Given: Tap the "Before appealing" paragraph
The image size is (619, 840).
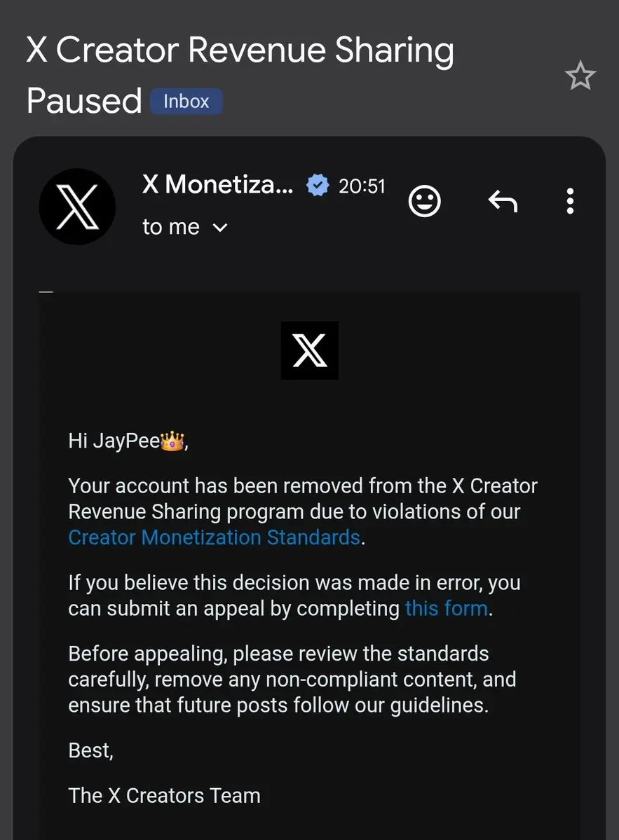Looking at the screenshot, I should coord(292,680).
